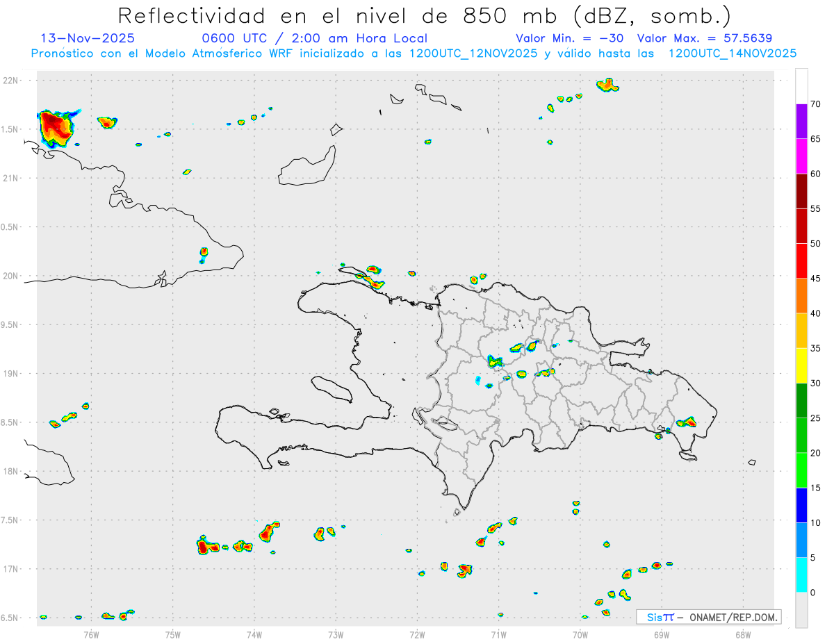The height and width of the screenshot is (644, 834).
Task: Click the '1200UTC_14NOV2025' valid-until time
Action: click(x=733, y=53)
